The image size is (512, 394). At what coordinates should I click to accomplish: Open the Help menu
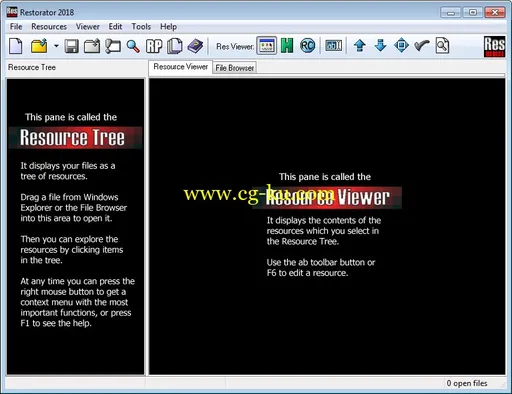point(168,27)
